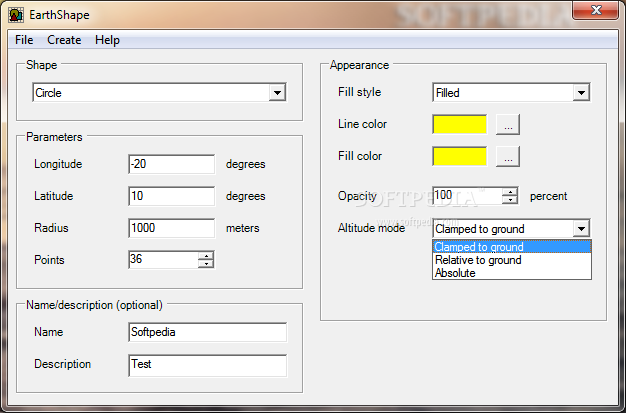Increase Opacity with the up arrow
The width and height of the screenshot is (626, 413).
(510, 192)
